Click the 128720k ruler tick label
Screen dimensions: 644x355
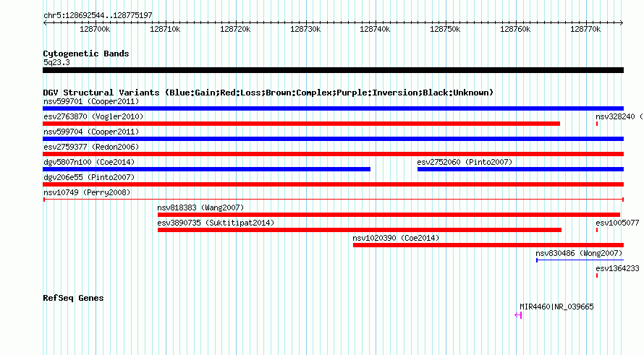click(x=235, y=29)
